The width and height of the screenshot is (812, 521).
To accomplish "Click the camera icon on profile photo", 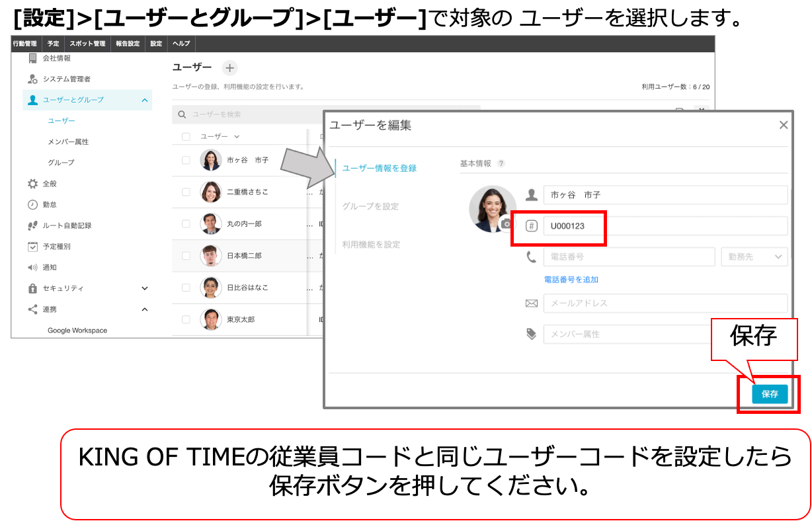I will [507, 223].
